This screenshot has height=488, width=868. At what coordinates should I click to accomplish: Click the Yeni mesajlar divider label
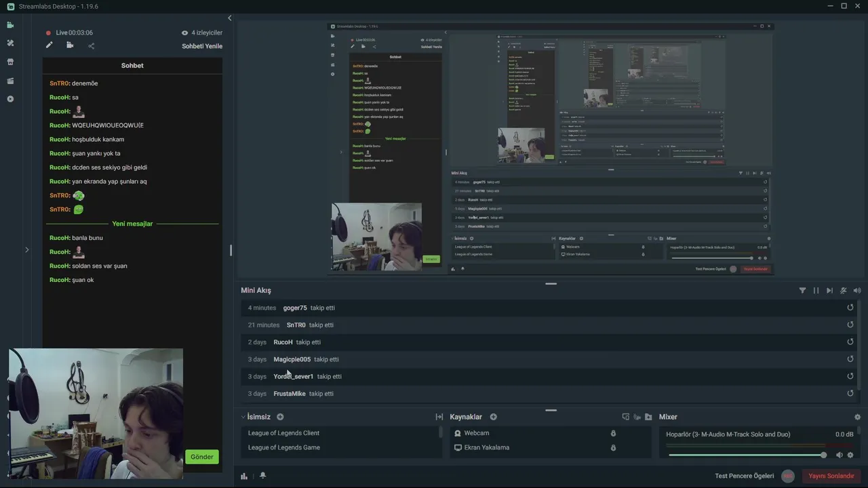(x=132, y=224)
